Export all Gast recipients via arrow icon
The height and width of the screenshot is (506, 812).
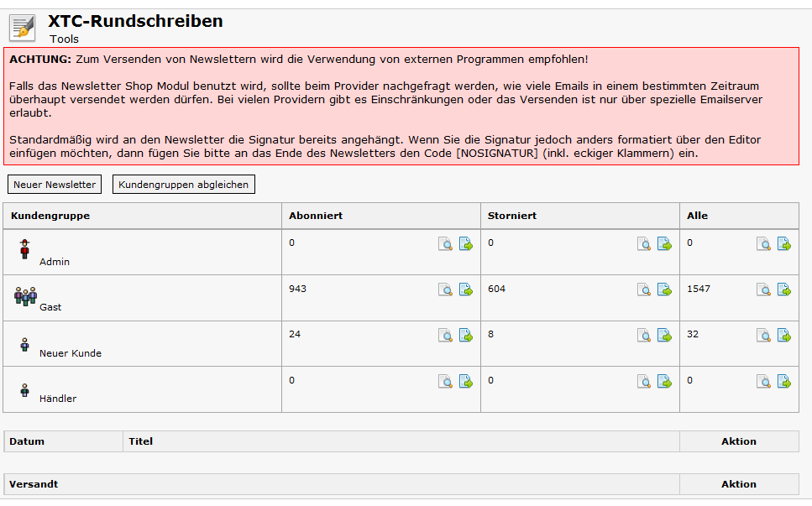point(784,290)
